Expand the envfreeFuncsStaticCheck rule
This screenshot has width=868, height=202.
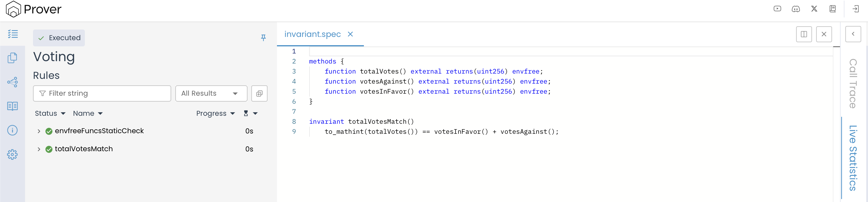[39, 131]
